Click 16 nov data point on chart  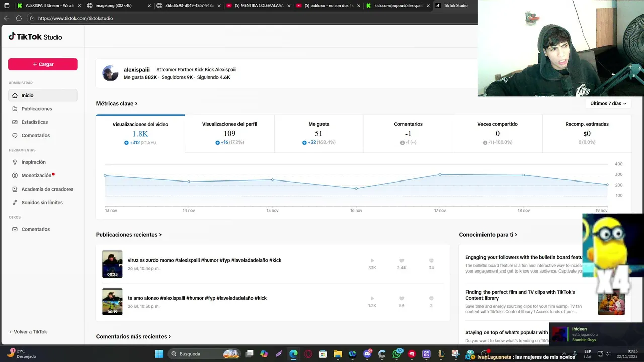click(x=356, y=189)
